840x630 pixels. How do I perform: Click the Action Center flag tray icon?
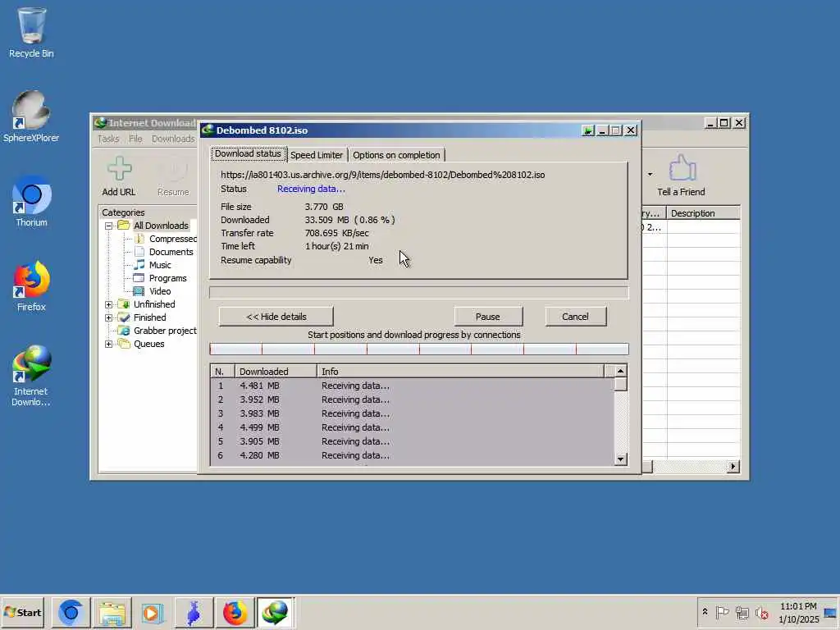pos(722,612)
